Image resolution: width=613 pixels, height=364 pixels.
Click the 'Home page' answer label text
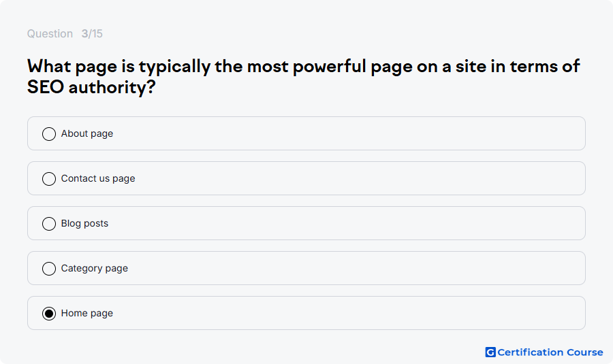[87, 313]
